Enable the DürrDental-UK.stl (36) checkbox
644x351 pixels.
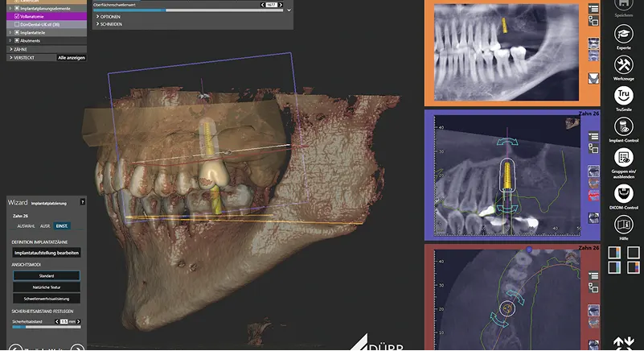(17, 24)
